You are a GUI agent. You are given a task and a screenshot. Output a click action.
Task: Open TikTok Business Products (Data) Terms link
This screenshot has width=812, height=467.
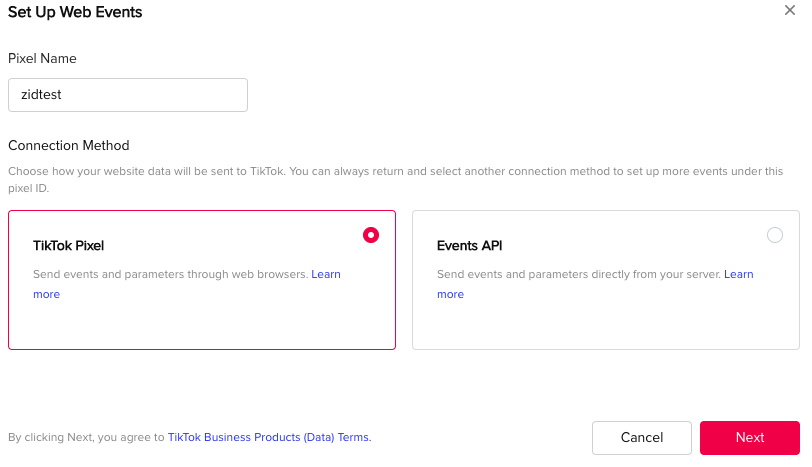(x=269, y=437)
